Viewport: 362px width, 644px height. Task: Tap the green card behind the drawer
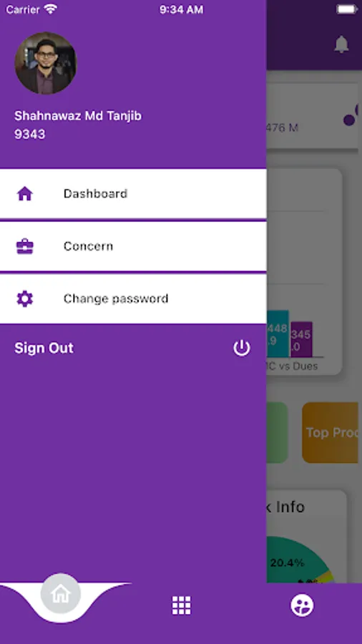pos(277,432)
